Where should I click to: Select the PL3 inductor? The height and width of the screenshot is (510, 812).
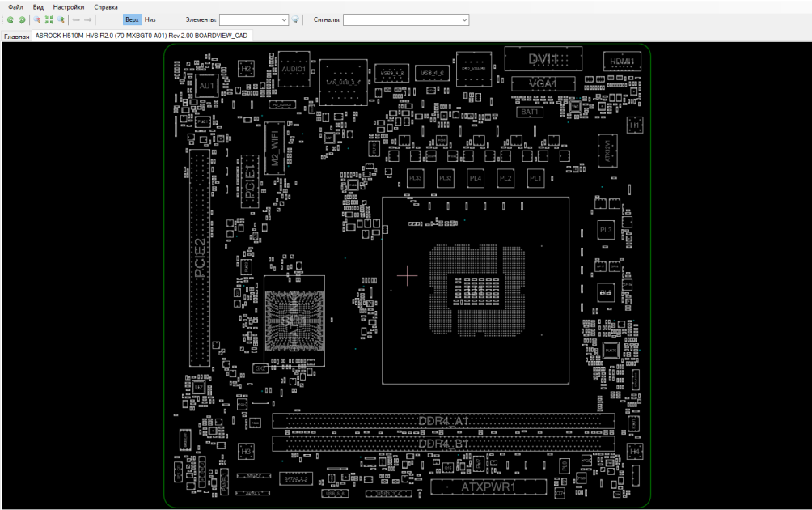[x=606, y=230]
